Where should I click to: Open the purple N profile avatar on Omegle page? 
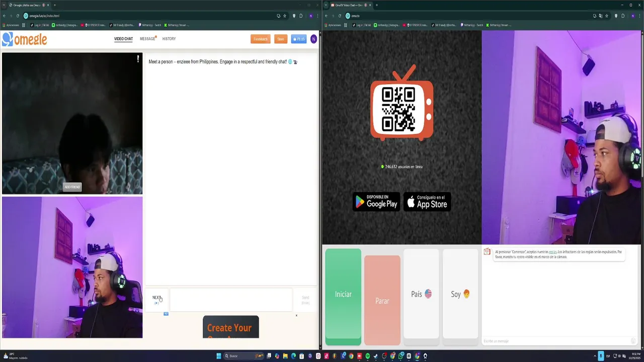313,39
